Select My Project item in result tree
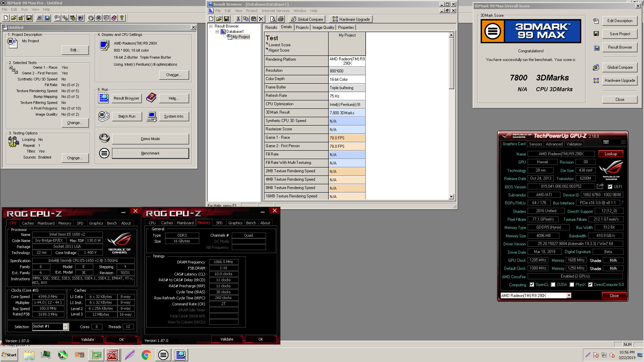Image resolution: width=644 pixels, height=362 pixels. (x=241, y=37)
